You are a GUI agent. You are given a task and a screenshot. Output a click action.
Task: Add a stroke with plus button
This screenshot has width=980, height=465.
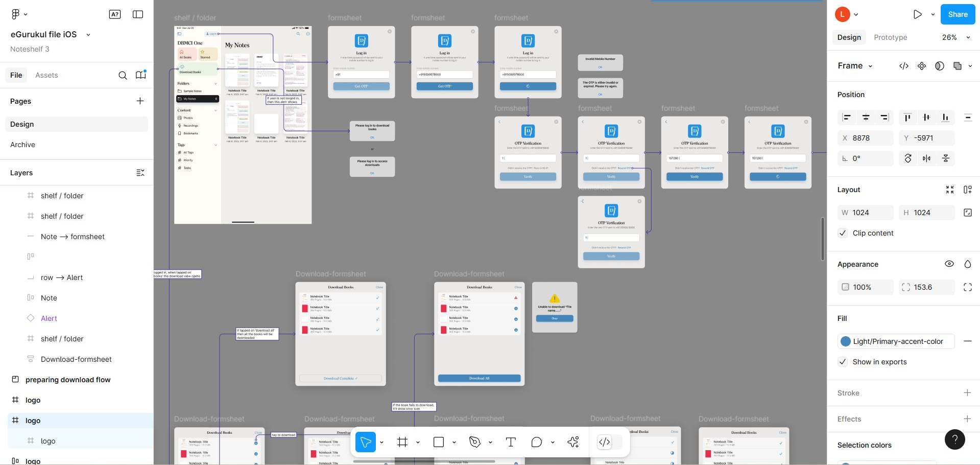[967, 393]
